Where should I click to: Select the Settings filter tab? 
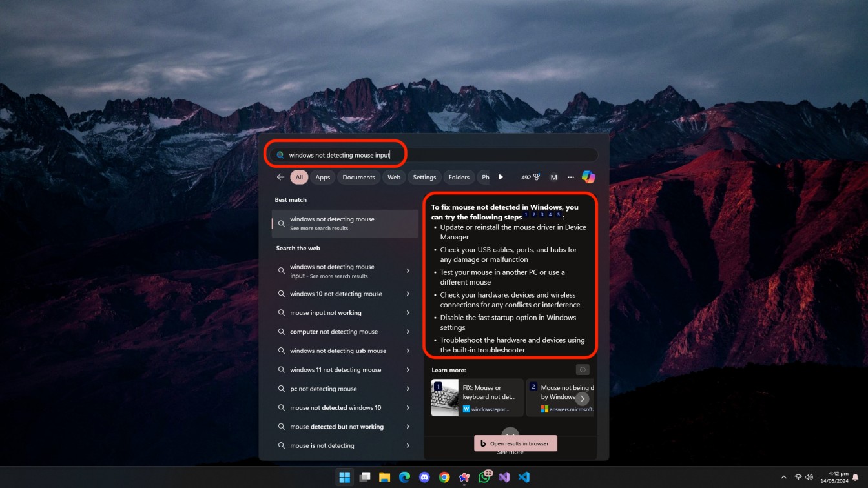[x=424, y=177]
